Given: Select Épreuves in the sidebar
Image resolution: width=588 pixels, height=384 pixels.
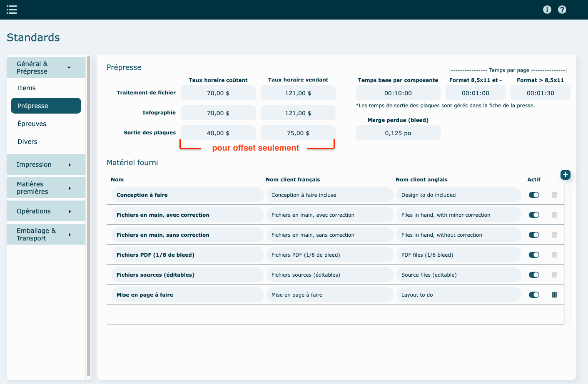Looking at the screenshot, I should point(32,124).
